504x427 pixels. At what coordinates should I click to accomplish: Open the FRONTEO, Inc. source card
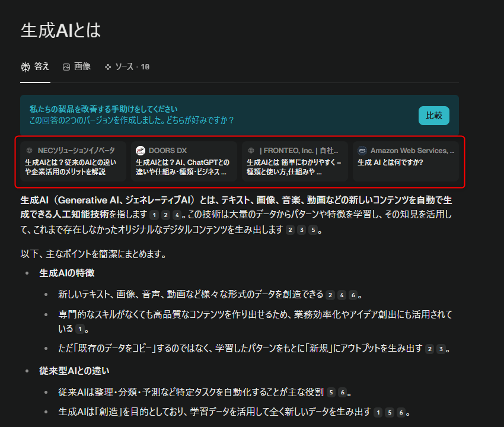pyautogui.click(x=295, y=161)
